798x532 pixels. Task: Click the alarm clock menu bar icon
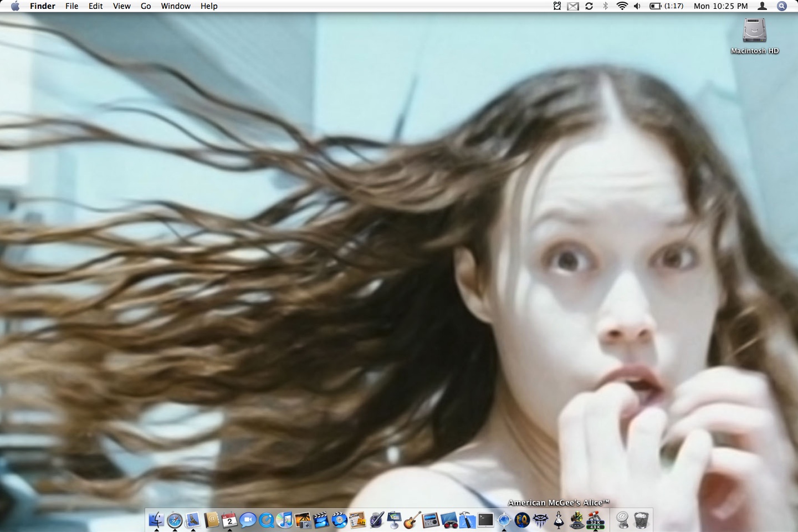557,6
